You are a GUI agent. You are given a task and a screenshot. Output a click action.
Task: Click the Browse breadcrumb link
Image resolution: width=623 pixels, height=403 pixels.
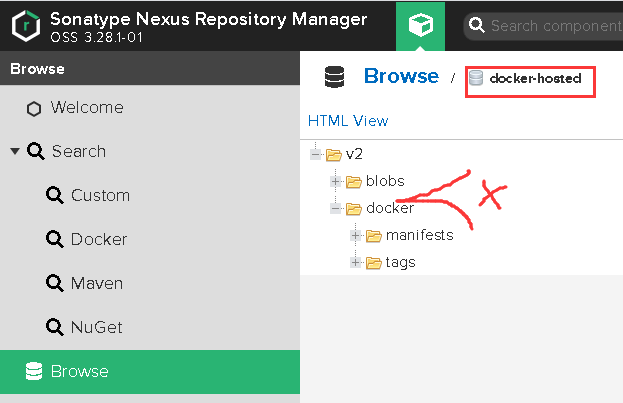401,76
